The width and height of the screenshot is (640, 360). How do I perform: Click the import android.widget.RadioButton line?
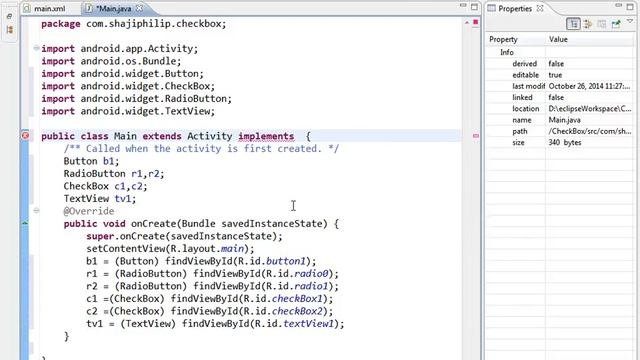(136, 99)
